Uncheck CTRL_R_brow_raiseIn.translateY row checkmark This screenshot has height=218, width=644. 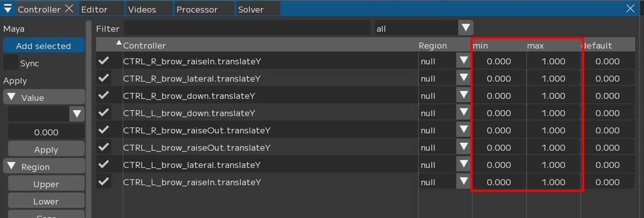pos(104,61)
